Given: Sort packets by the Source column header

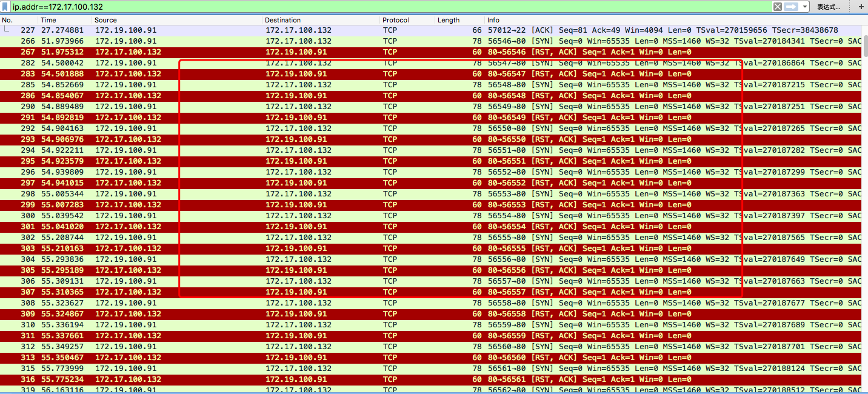Looking at the screenshot, I should tap(177, 20).
